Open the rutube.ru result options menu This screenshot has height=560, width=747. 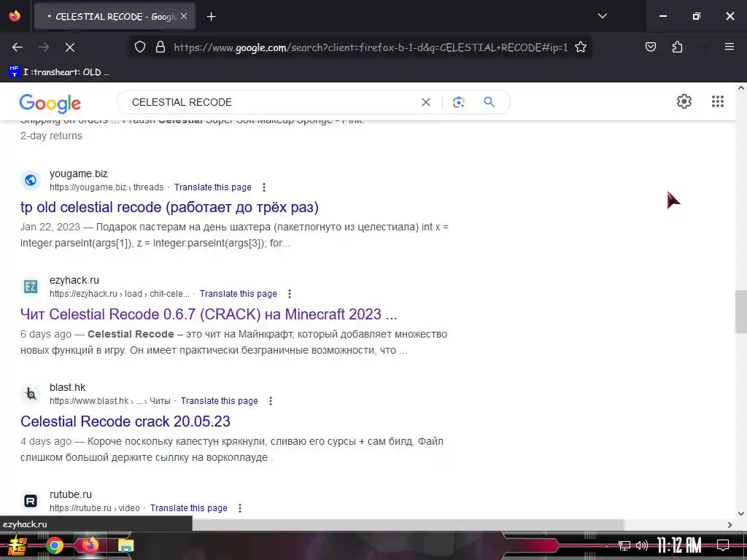click(x=240, y=508)
